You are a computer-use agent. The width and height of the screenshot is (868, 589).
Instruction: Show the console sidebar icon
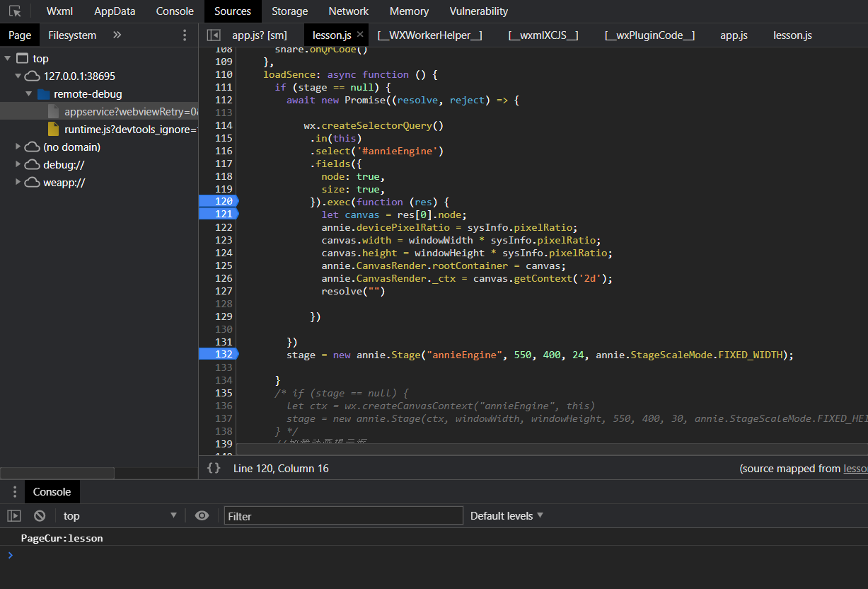pyautogui.click(x=14, y=516)
